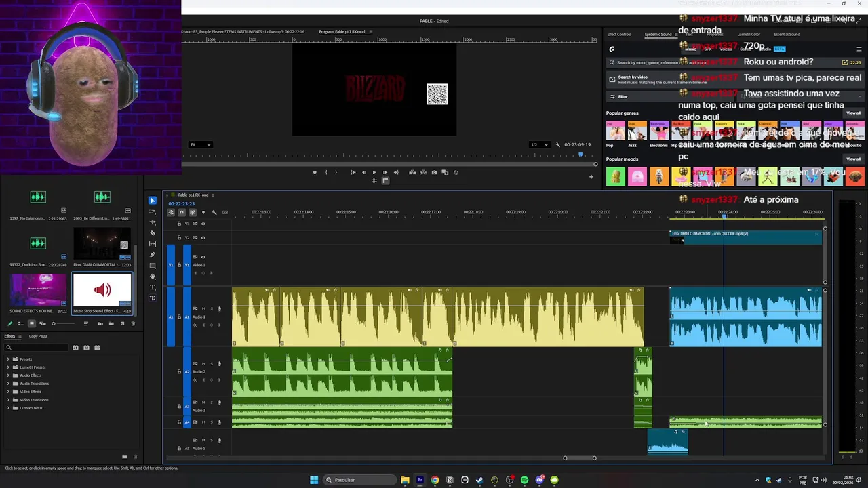This screenshot has width=868, height=488.
Task: Select the Ripple Edit tool
Action: 153,222
